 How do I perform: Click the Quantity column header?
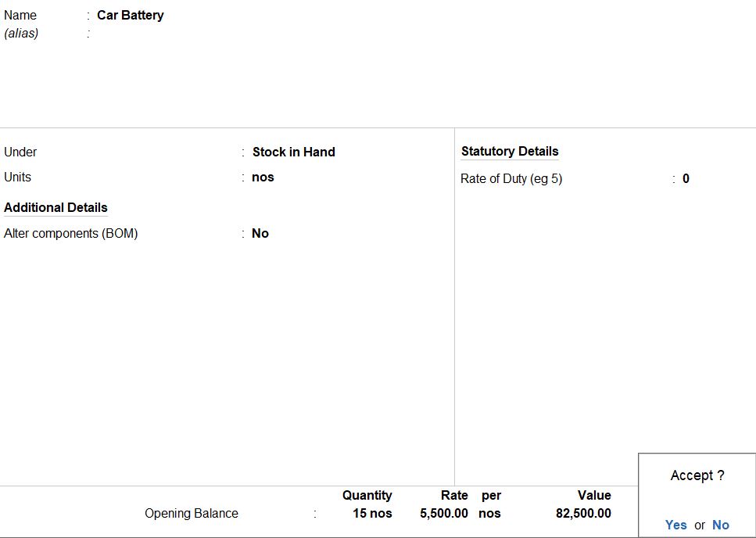pyautogui.click(x=367, y=496)
